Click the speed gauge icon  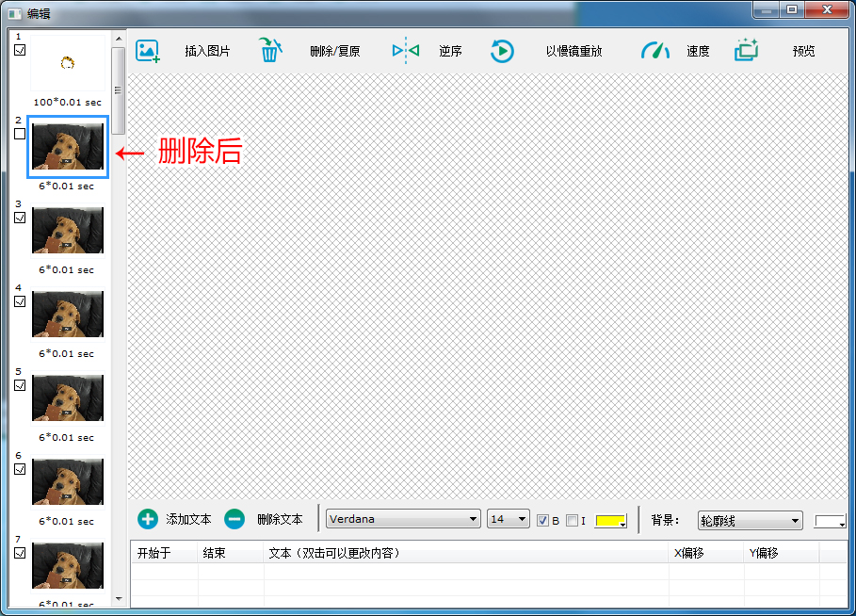point(654,51)
